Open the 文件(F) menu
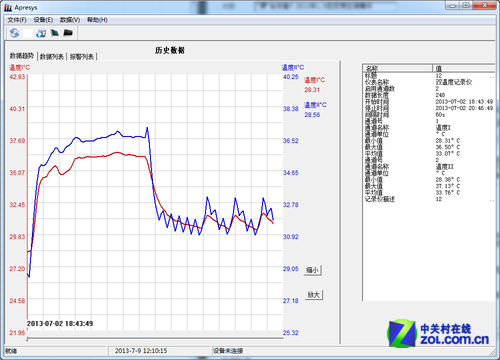This screenshot has height=360, width=500. coord(17,20)
